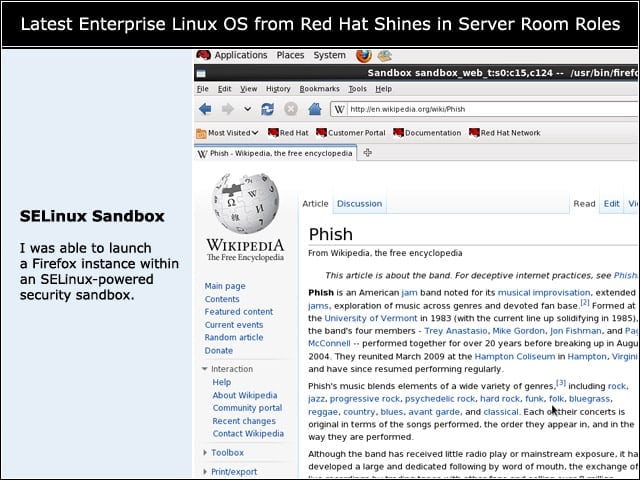Click the greyed-out stop loading icon
640x480 pixels.
tap(291, 109)
